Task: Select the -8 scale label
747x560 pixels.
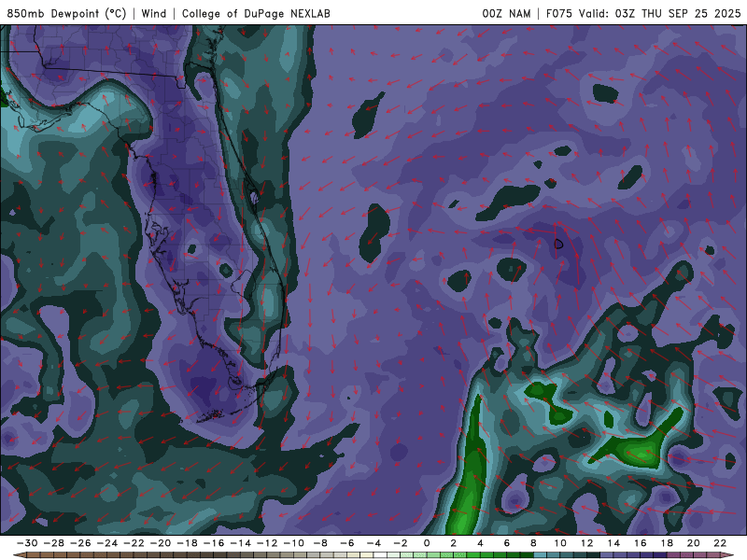Action: (x=320, y=543)
